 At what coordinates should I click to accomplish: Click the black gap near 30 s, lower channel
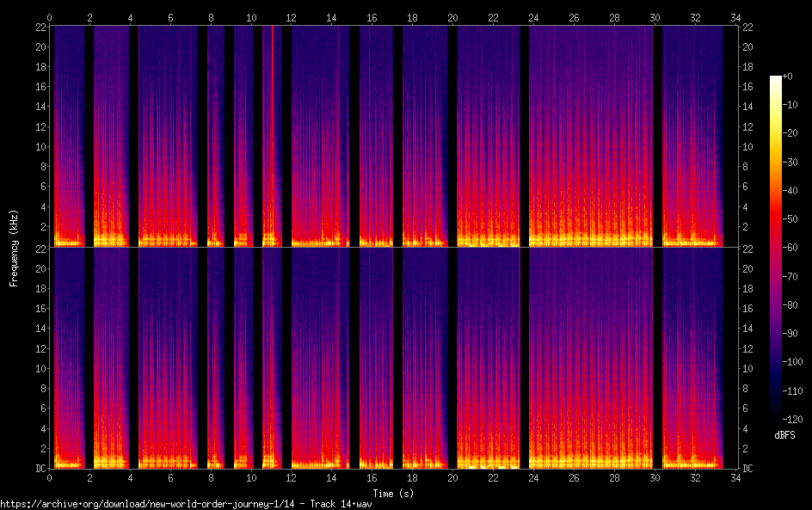click(657, 361)
